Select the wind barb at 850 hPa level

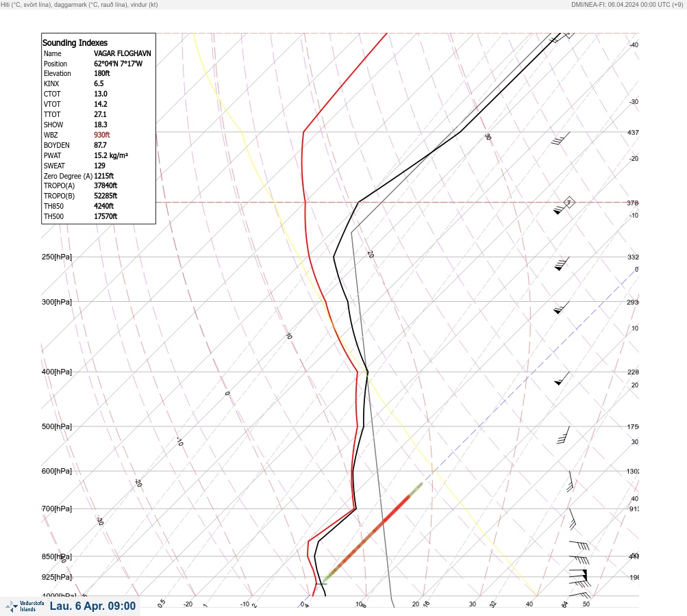[579, 559]
